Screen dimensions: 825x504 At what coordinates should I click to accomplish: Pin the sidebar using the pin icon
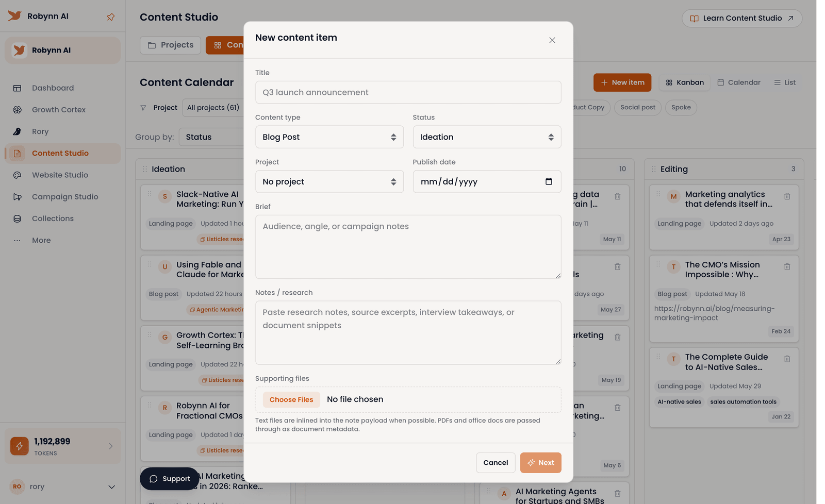click(x=110, y=16)
